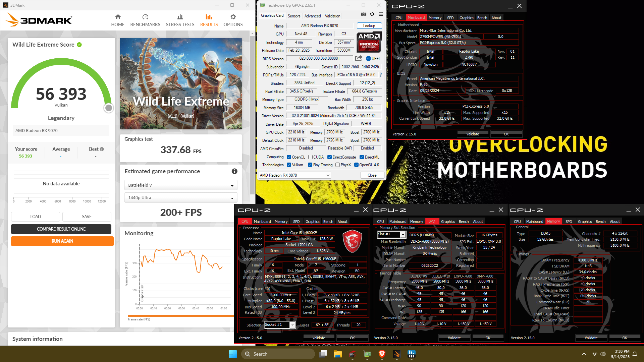Click the green check next to Wild Life Extreme Score
644x362 pixels.
79,45
